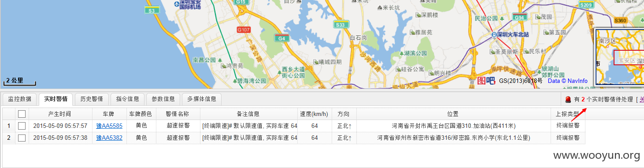Click the 深圳火车北站 station icon on map

coord(495,34)
